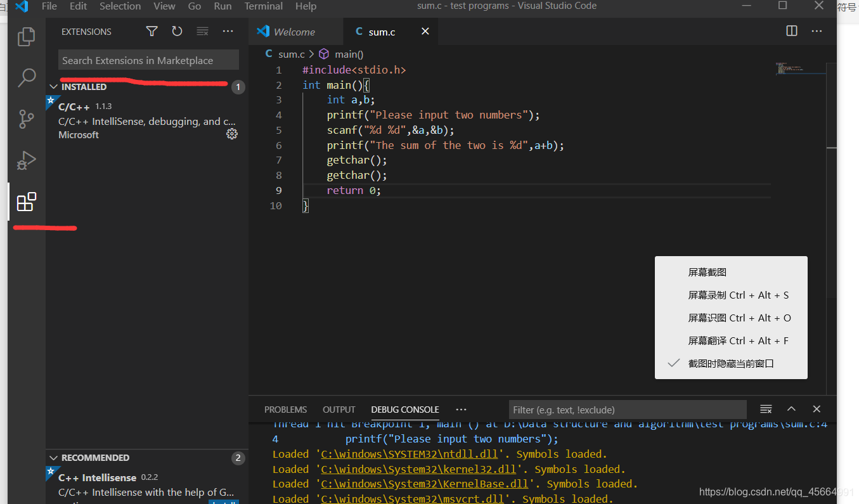The image size is (859, 504).
Task: Click the debug console Filter input
Action: tap(628, 410)
